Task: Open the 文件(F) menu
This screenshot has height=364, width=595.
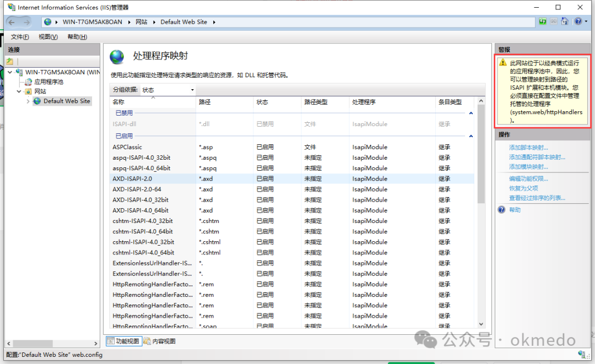Action: 20,36
